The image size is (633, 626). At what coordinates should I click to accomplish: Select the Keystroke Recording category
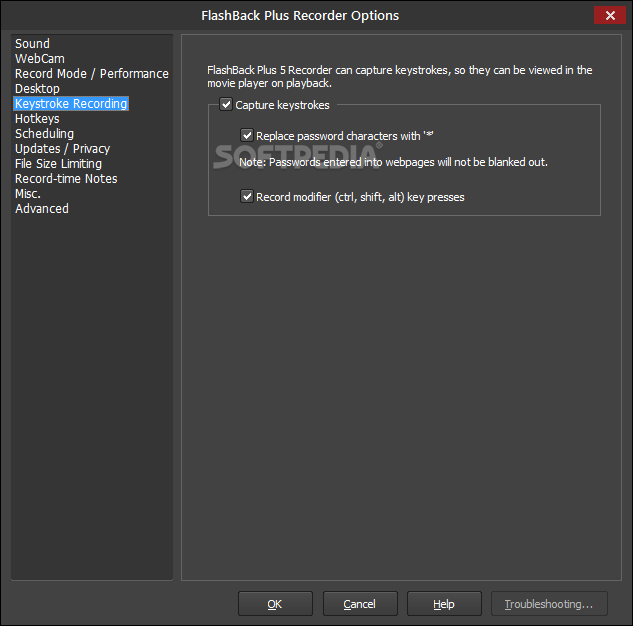pyautogui.click(x=71, y=104)
